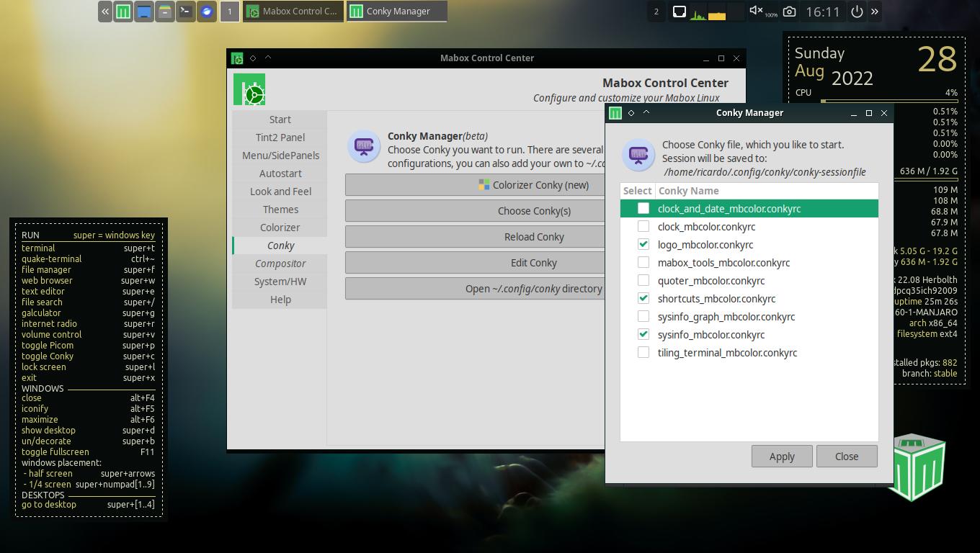This screenshot has width=980, height=553.
Task: Launch the web browser panel icon
Action: click(207, 12)
